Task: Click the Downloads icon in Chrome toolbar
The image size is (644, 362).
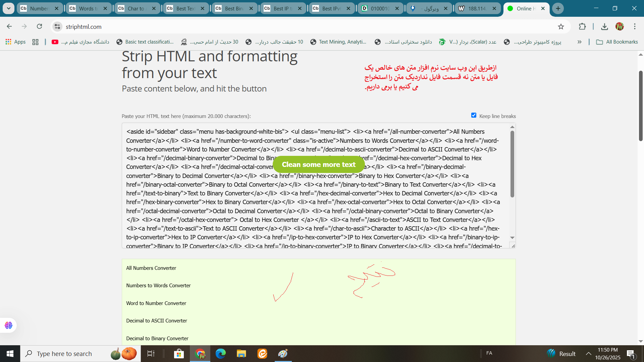Action: click(604, 26)
